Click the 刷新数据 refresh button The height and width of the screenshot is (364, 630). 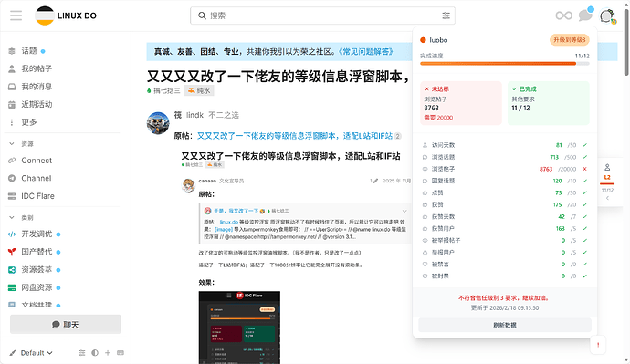click(505, 325)
